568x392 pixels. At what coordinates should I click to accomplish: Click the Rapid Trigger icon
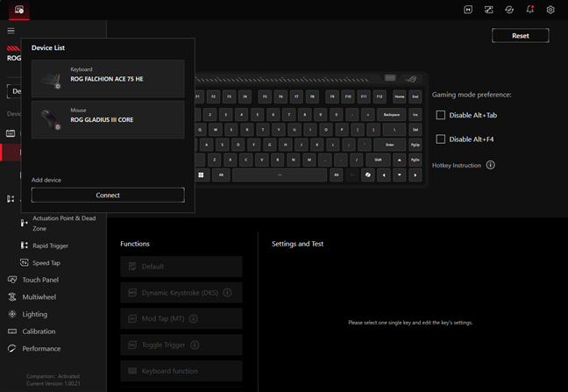point(25,246)
